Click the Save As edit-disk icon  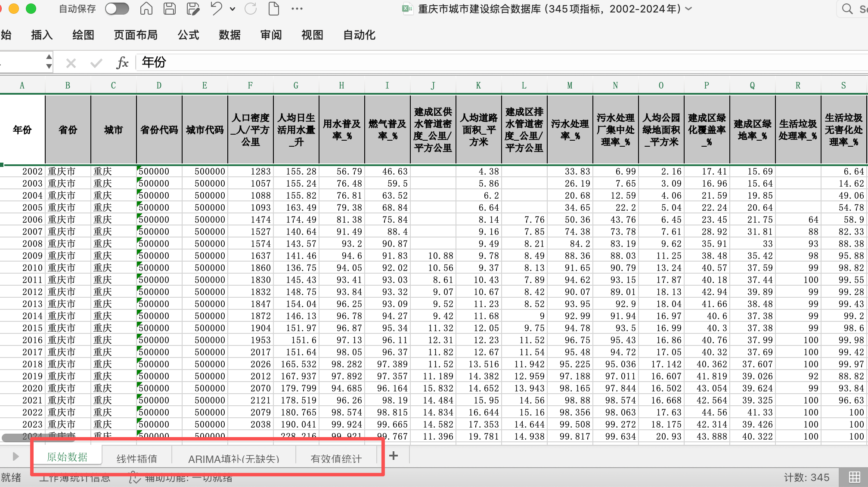coord(192,9)
